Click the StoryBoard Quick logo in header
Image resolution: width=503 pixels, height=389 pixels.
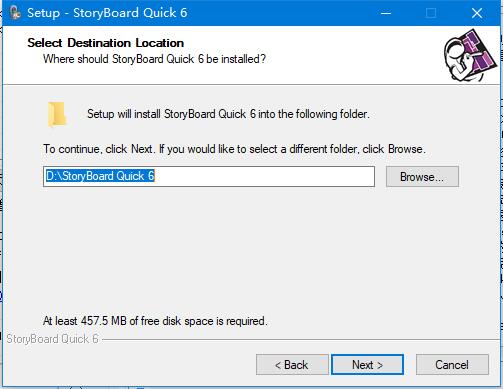(470, 55)
